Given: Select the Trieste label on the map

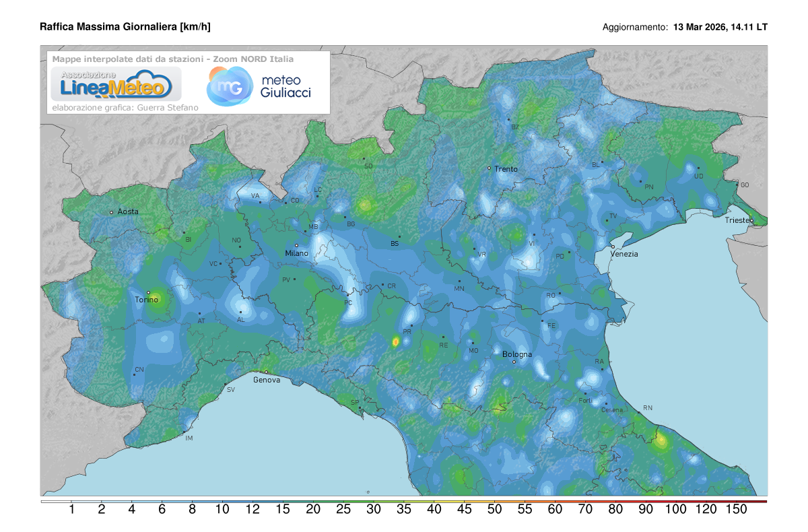Looking at the screenshot, I should pos(738,220).
